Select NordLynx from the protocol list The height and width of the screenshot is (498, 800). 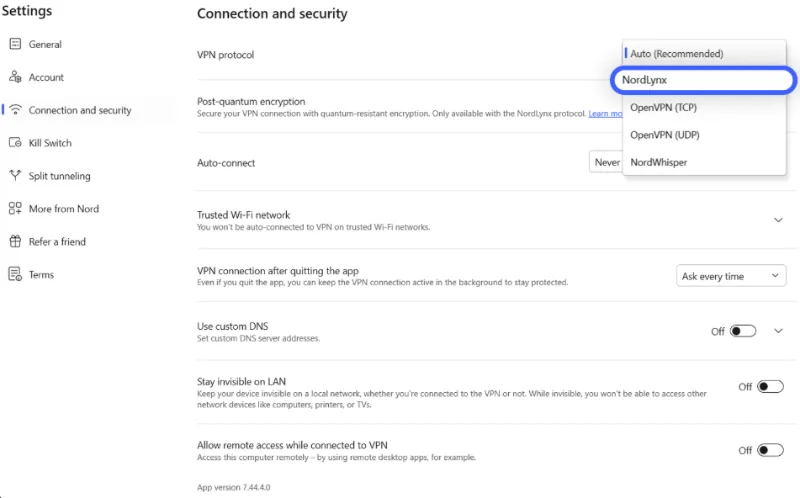click(702, 81)
